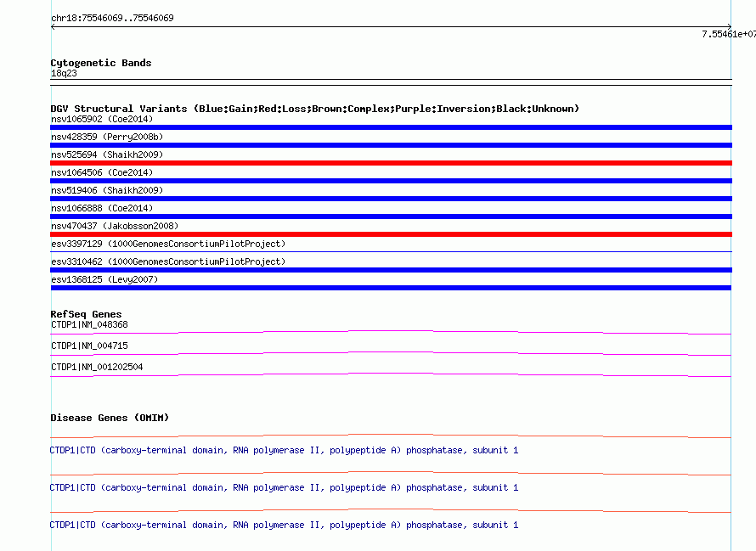
Task: Click the blue bar under nsv428359
Action: coord(391,145)
